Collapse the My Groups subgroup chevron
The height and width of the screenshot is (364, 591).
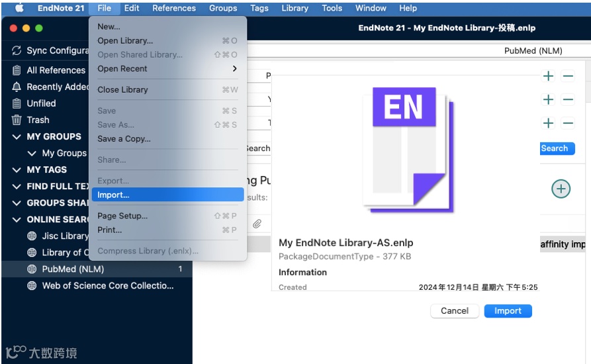32,154
